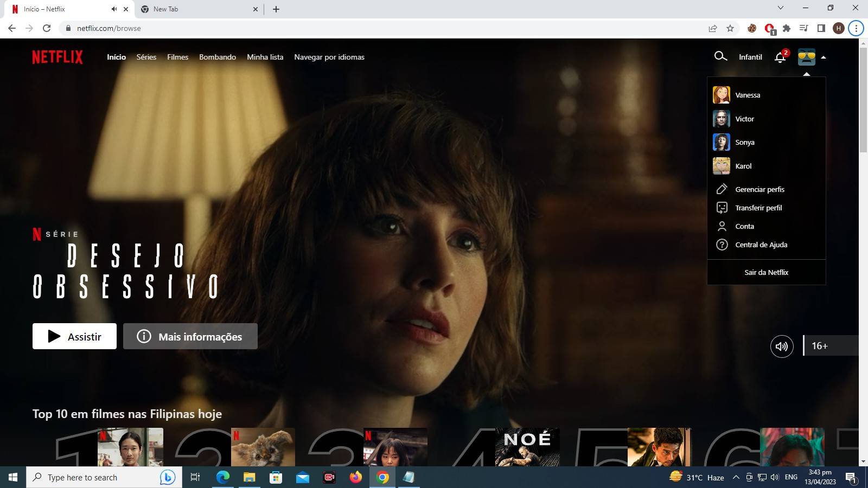Click the current profile avatar in header
This screenshot has height=488, width=868.
pyautogui.click(x=807, y=57)
